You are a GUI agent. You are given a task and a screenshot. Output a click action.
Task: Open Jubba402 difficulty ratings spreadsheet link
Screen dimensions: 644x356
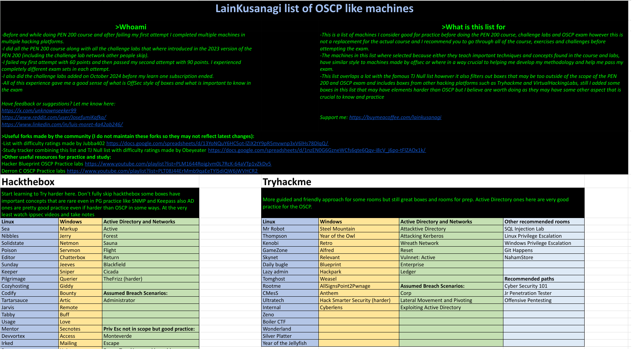click(217, 143)
